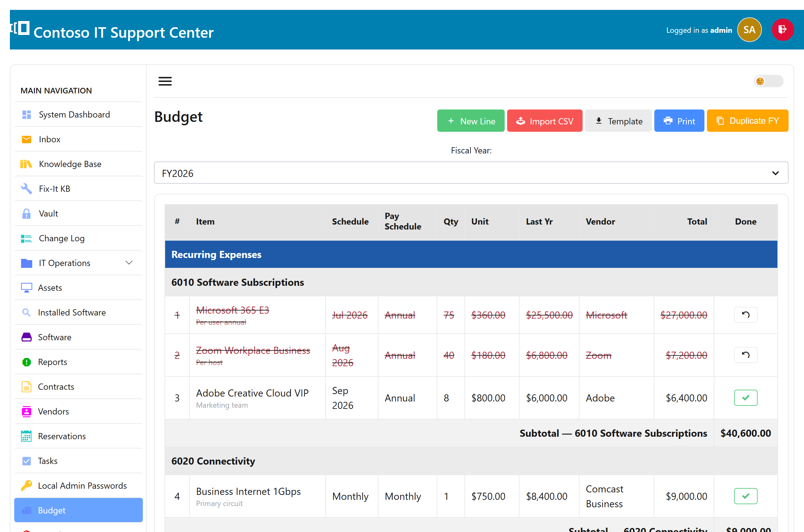The width and height of the screenshot is (804, 532).
Task: Click the Print button
Action: point(679,121)
